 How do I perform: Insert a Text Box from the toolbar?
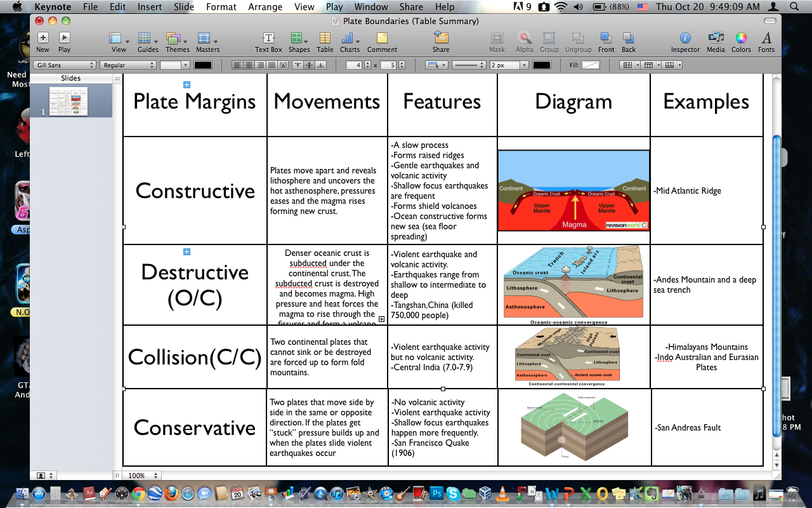(268, 42)
